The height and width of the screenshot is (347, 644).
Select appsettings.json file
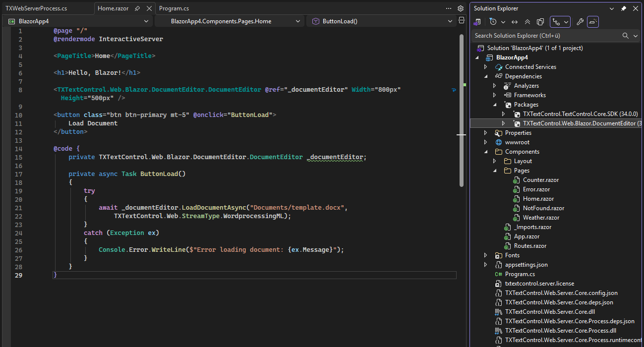point(526,265)
